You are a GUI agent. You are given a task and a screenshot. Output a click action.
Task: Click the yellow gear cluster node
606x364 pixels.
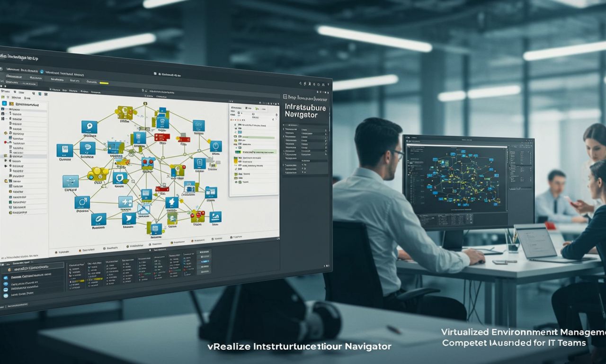[98, 174]
